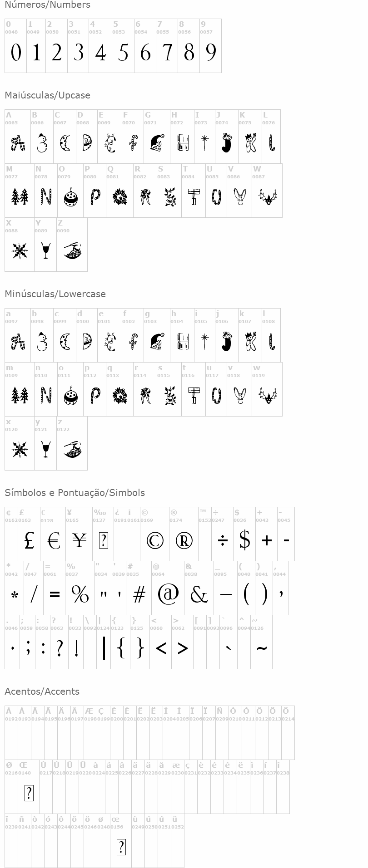This screenshot has width=368, height=868.
Task: Select the gift box glyph for lowercase t
Action: click(194, 395)
